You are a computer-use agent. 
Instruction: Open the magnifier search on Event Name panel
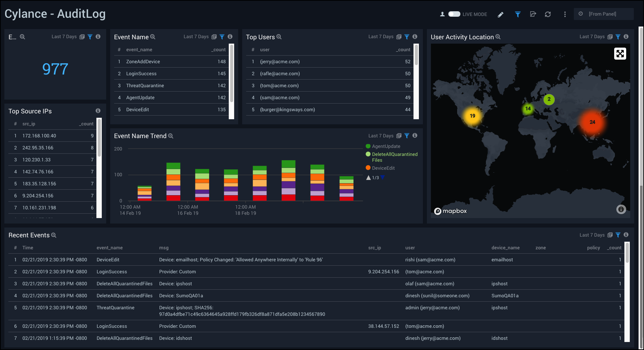pyautogui.click(x=153, y=37)
